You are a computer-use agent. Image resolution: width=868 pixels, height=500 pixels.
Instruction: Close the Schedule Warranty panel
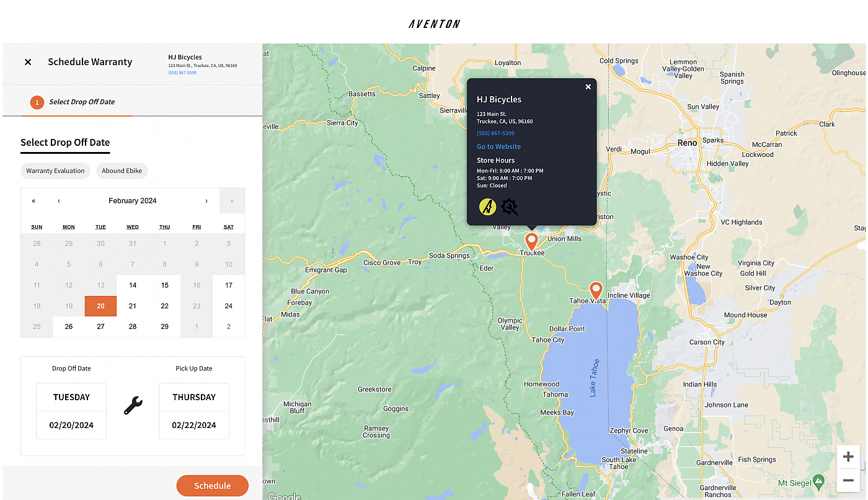28,62
